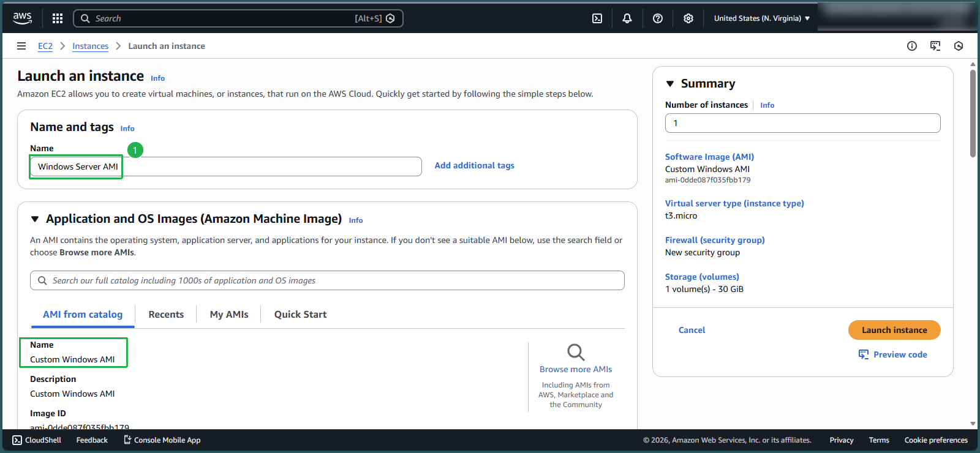Switch to the Quick Start tab
This screenshot has width=980, height=453.
[x=300, y=315]
